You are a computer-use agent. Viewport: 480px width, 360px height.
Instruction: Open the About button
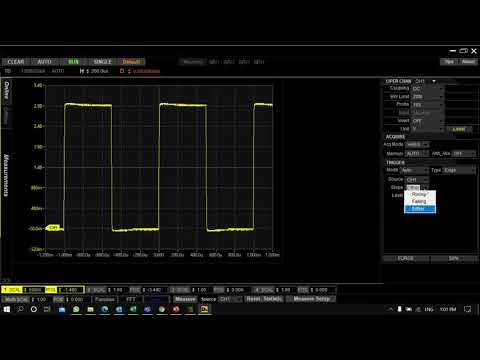coord(468,62)
